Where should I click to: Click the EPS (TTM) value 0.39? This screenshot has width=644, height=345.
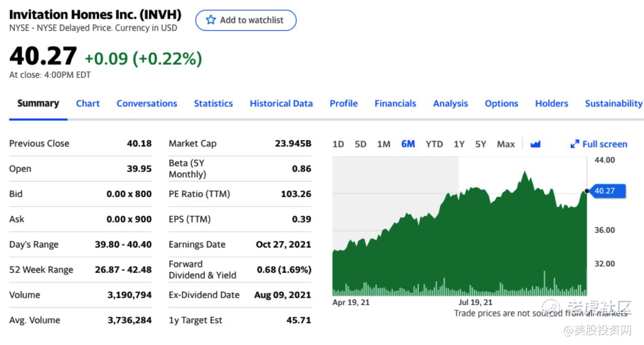[302, 219]
